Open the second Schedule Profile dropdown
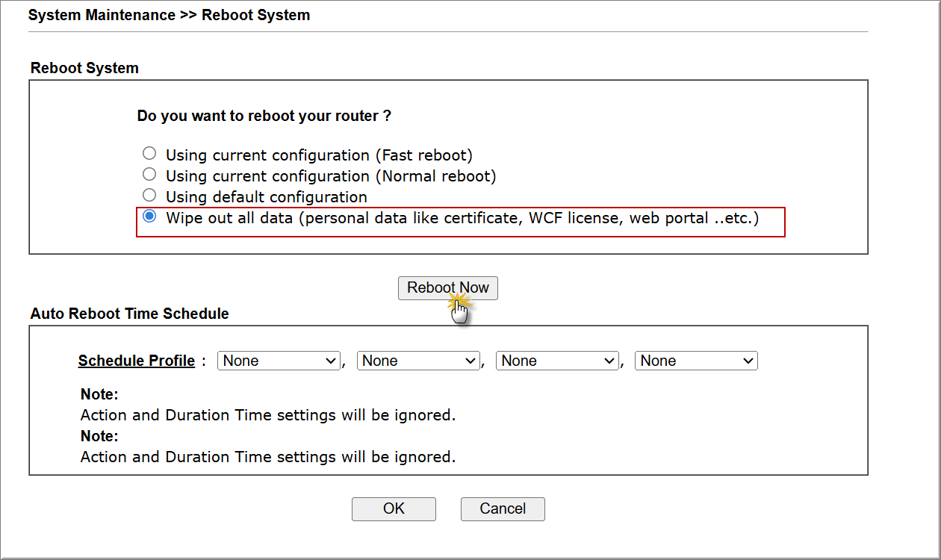The image size is (941, 560). pos(417,361)
